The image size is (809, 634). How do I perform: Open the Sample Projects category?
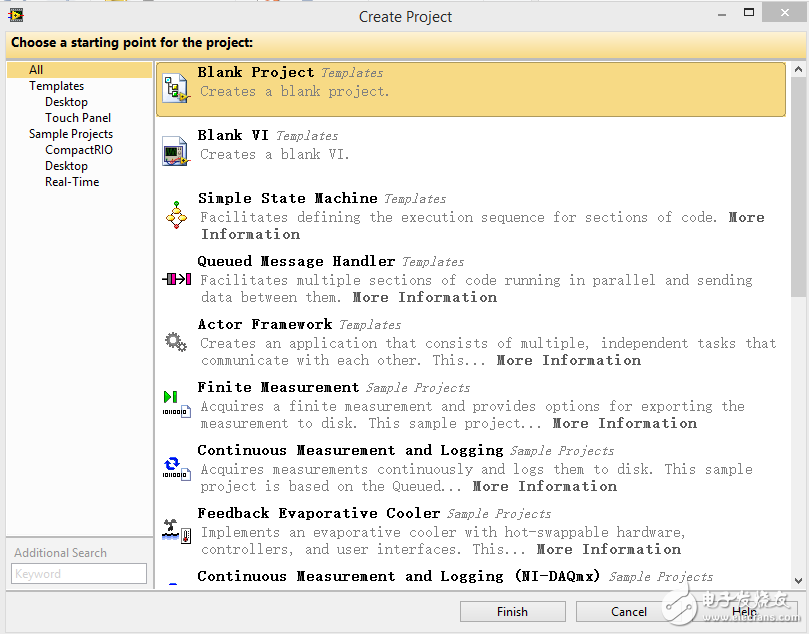point(70,134)
